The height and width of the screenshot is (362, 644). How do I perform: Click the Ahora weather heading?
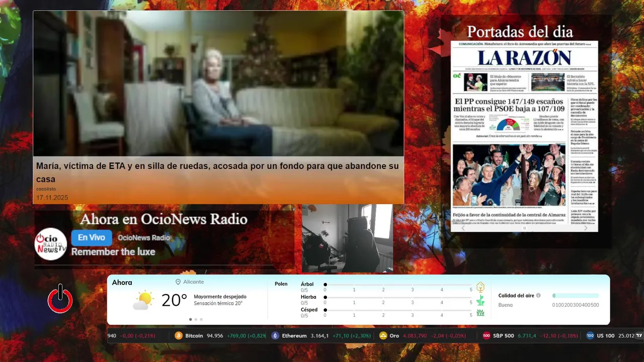(122, 283)
